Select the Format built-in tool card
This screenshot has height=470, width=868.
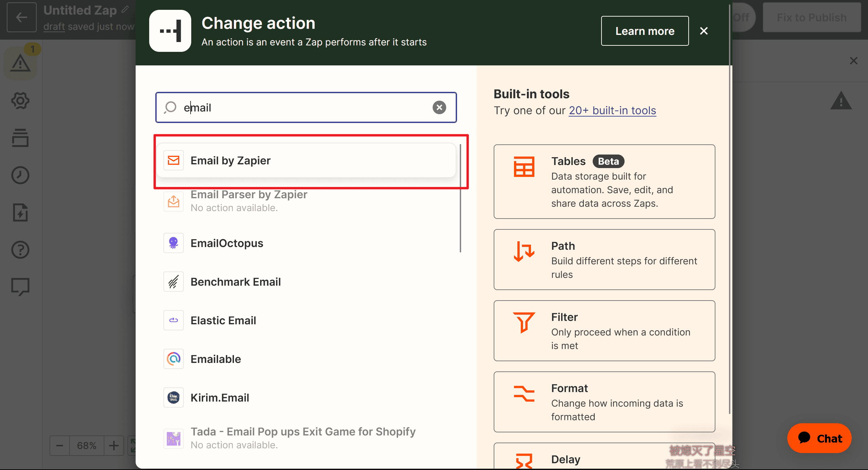click(604, 402)
